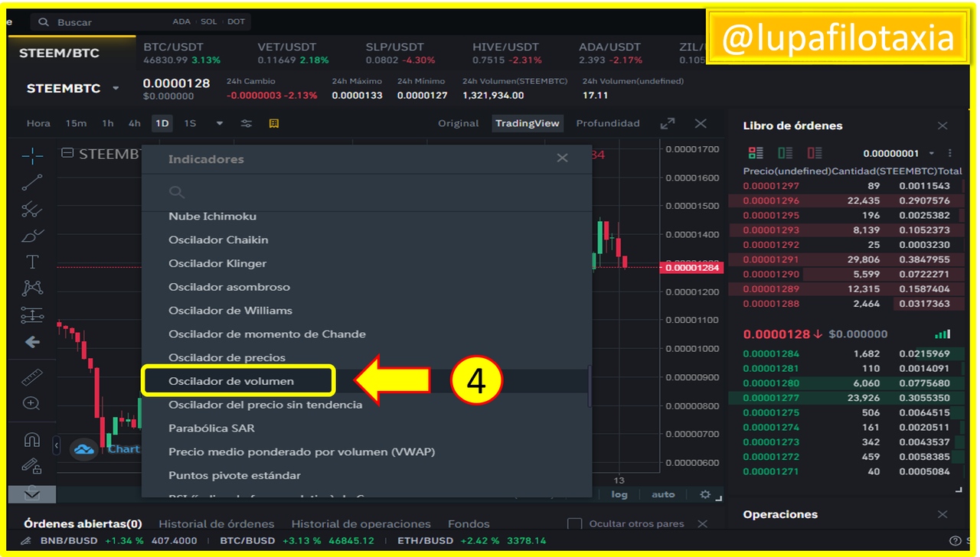Open order book more options menu
This screenshot has width=980, height=557.
click(x=950, y=153)
